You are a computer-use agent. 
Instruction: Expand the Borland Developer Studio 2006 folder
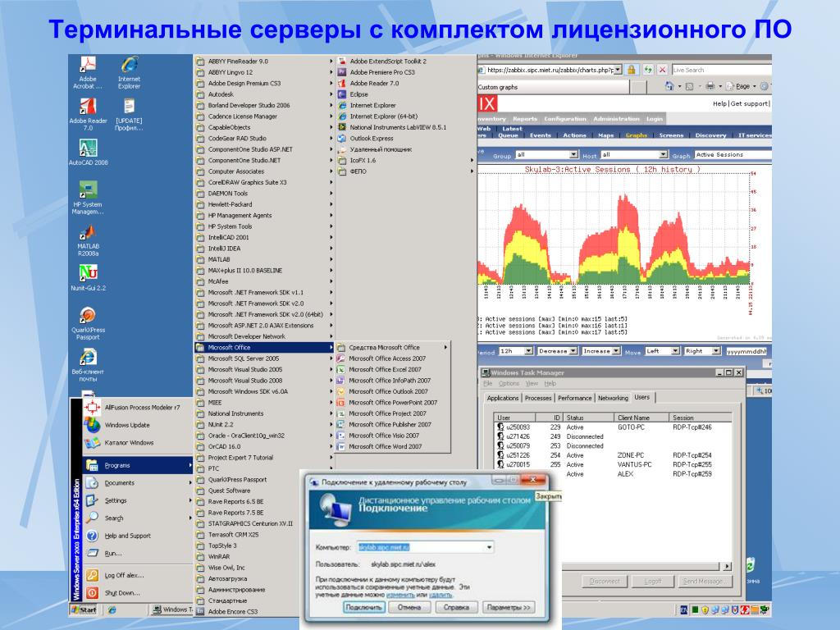click(x=264, y=105)
